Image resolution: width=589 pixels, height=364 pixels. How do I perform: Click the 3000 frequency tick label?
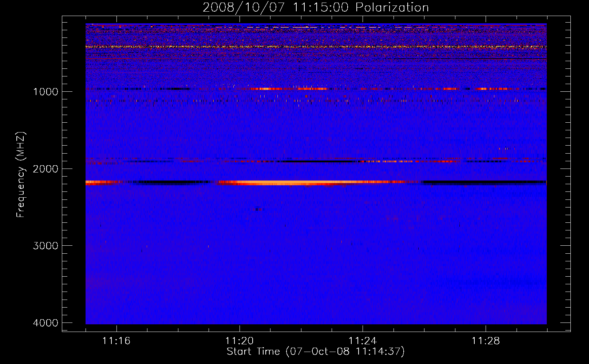pyautogui.click(x=46, y=246)
